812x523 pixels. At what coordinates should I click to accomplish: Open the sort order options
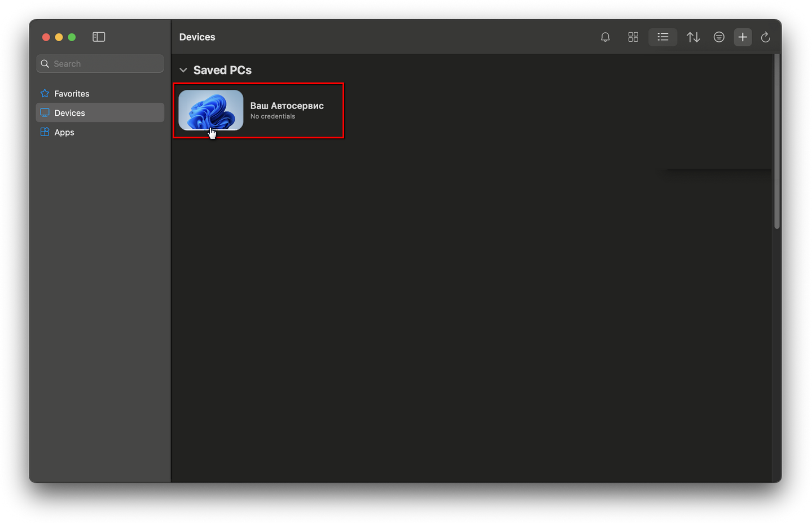[693, 37]
